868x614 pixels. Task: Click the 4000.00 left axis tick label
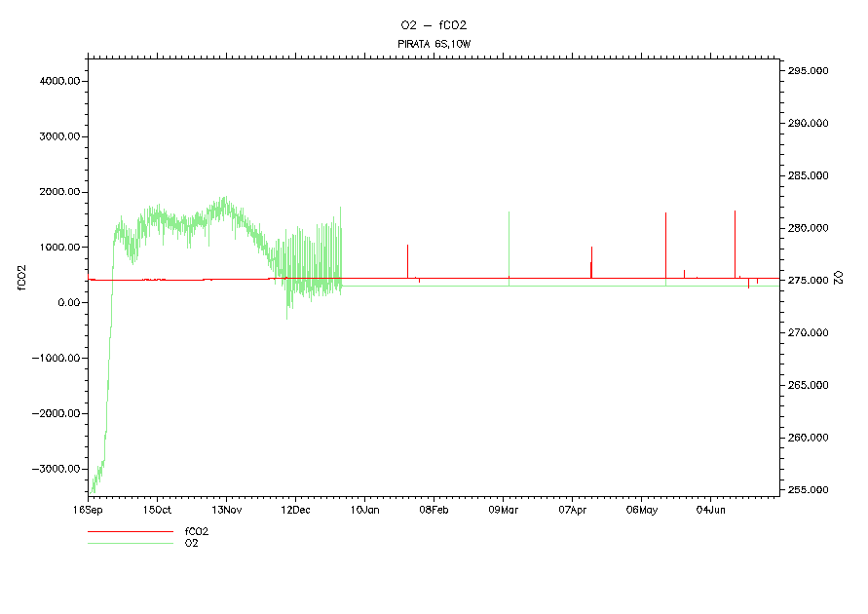click(58, 81)
